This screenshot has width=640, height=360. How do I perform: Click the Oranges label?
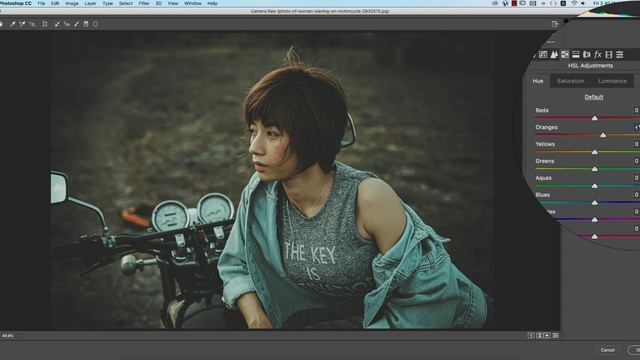pos(547,127)
